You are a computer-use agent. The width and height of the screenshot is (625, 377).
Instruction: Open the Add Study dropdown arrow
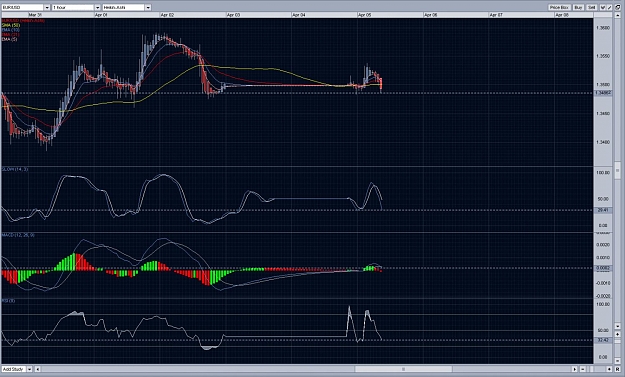point(29,369)
